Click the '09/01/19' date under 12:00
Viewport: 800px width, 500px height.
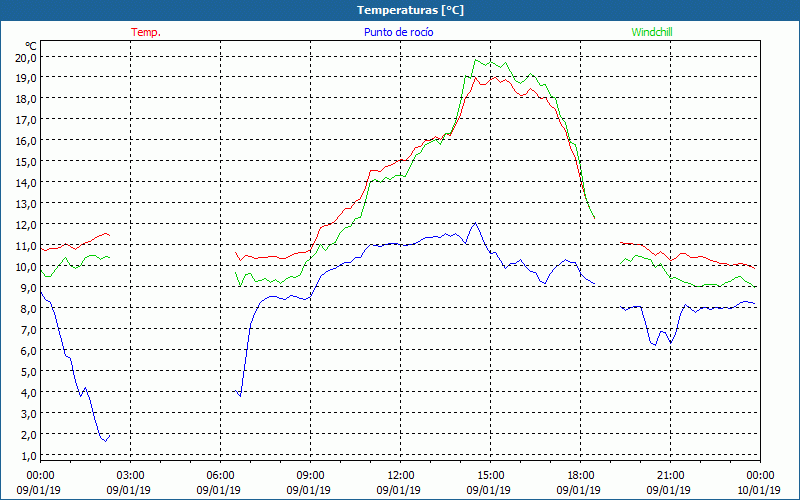click(x=398, y=490)
